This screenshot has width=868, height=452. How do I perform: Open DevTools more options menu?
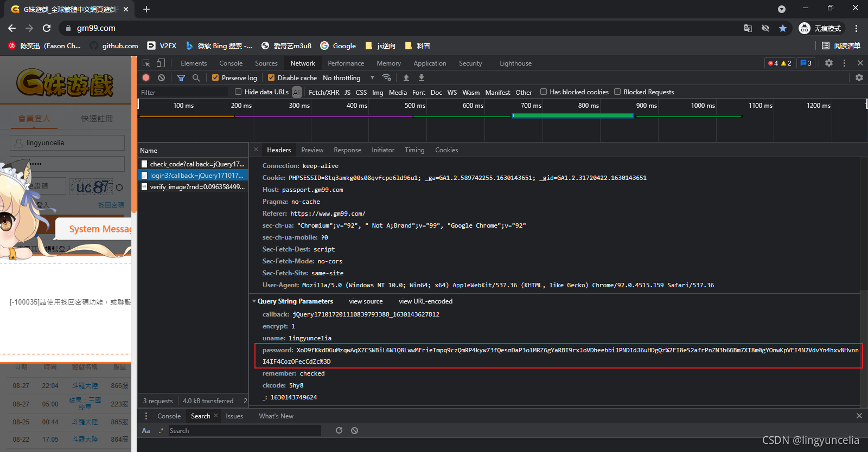point(844,63)
